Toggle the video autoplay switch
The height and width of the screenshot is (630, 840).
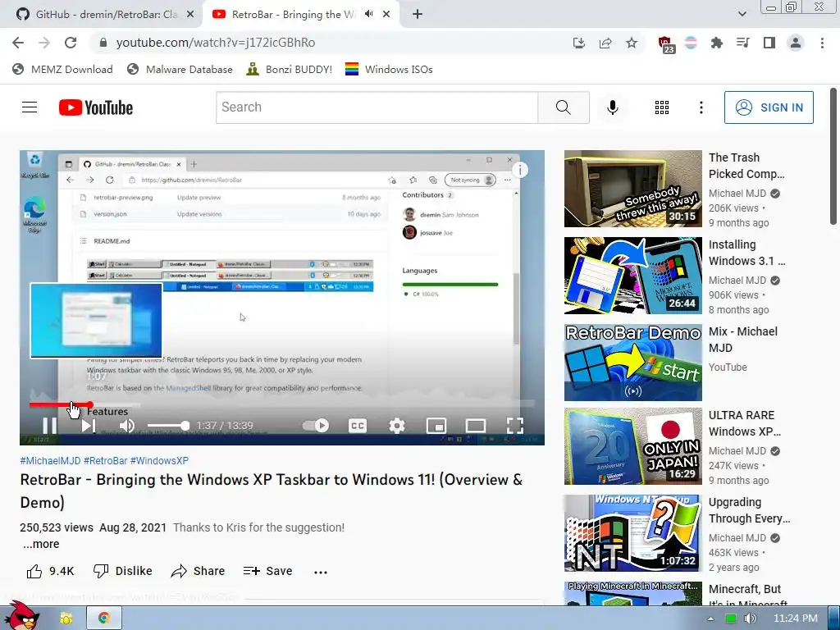pos(316,426)
